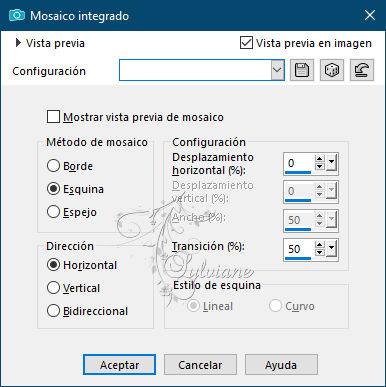Click the reset to default arrow icon
This screenshot has height=387, width=386.
[x=362, y=70]
